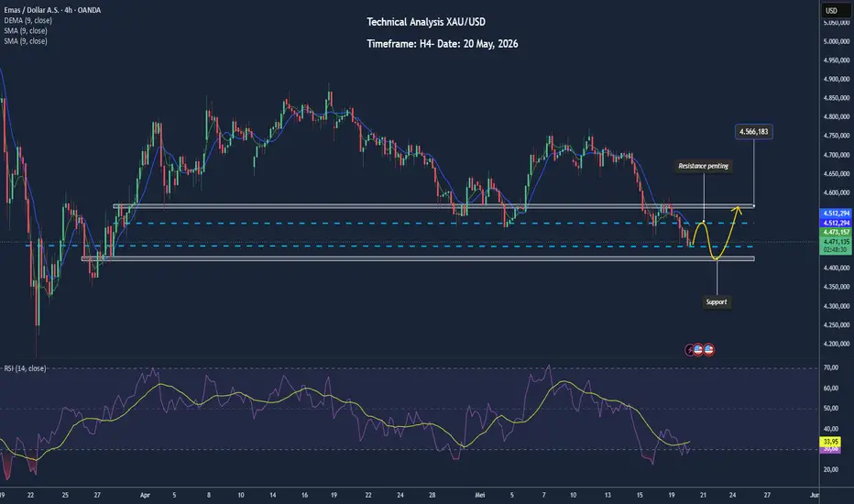Image resolution: width=854 pixels, height=504 pixels.
Task: Open the USD currency selector on price scale
Action: (x=836, y=10)
